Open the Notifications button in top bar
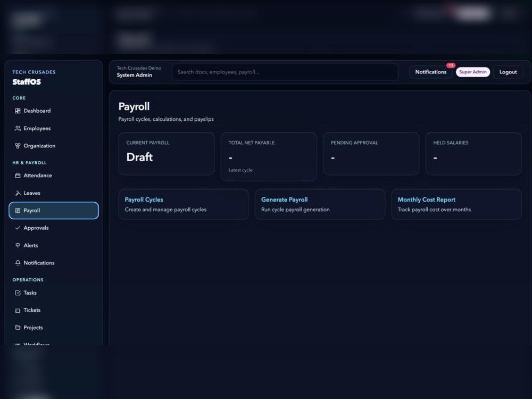 [x=430, y=72]
